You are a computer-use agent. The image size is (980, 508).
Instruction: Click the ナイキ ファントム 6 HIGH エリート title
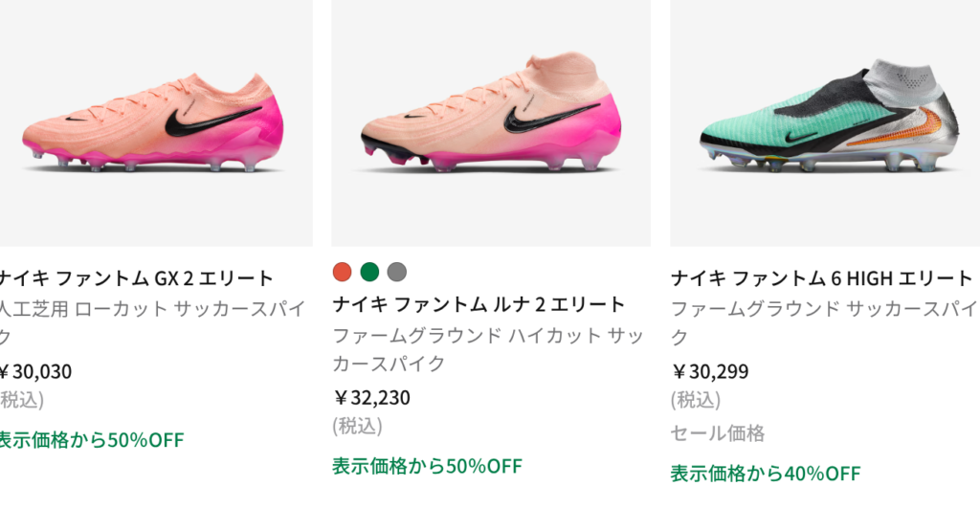point(821,278)
